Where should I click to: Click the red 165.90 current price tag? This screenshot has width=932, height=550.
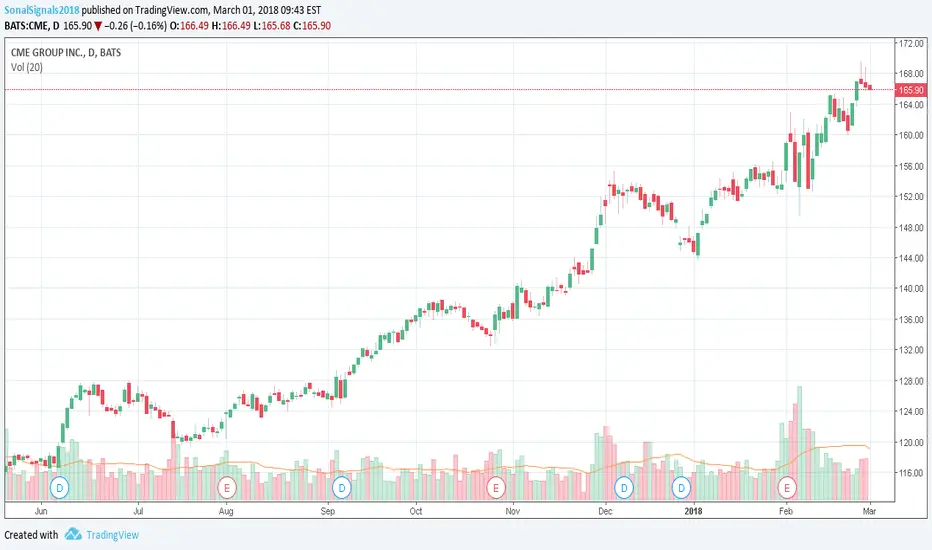[911, 90]
